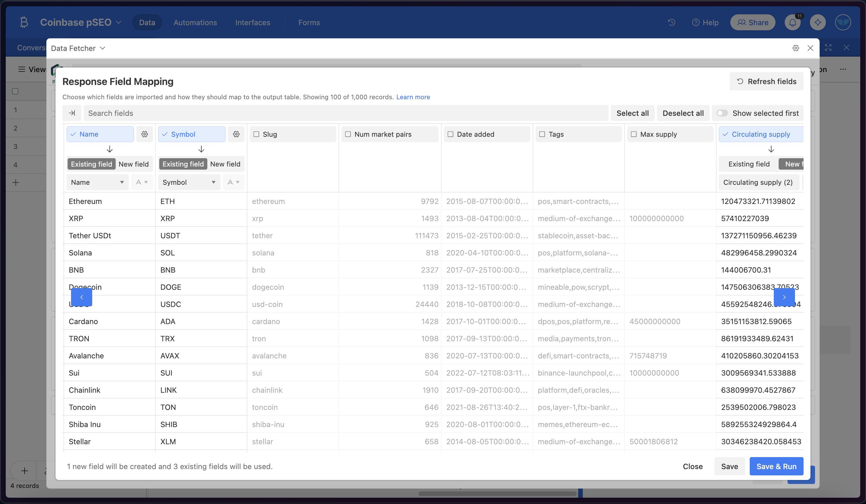The width and height of the screenshot is (866, 504).
Task: Open the Symbol field settings gear
Action: (236, 134)
